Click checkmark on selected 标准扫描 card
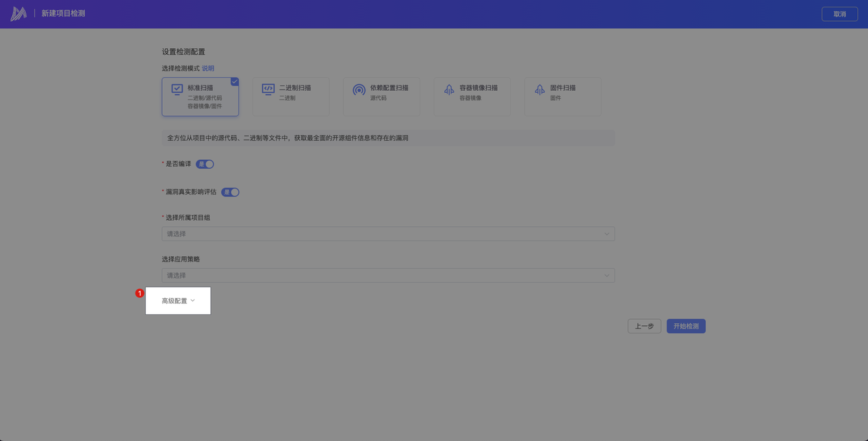868x441 pixels. click(x=235, y=81)
